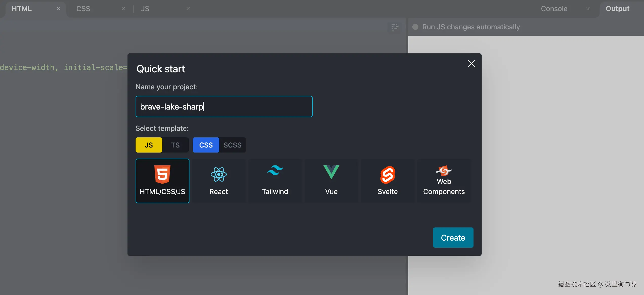
Task: Click the project name input field
Action: click(x=224, y=107)
